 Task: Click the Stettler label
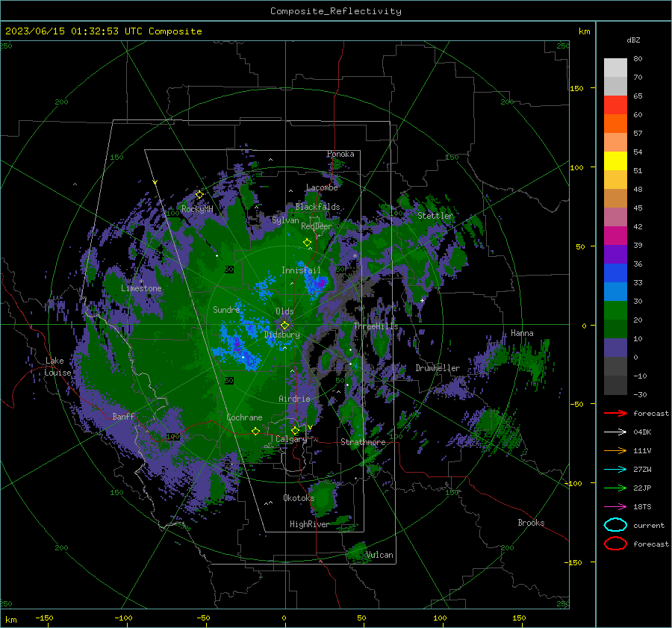click(x=435, y=216)
